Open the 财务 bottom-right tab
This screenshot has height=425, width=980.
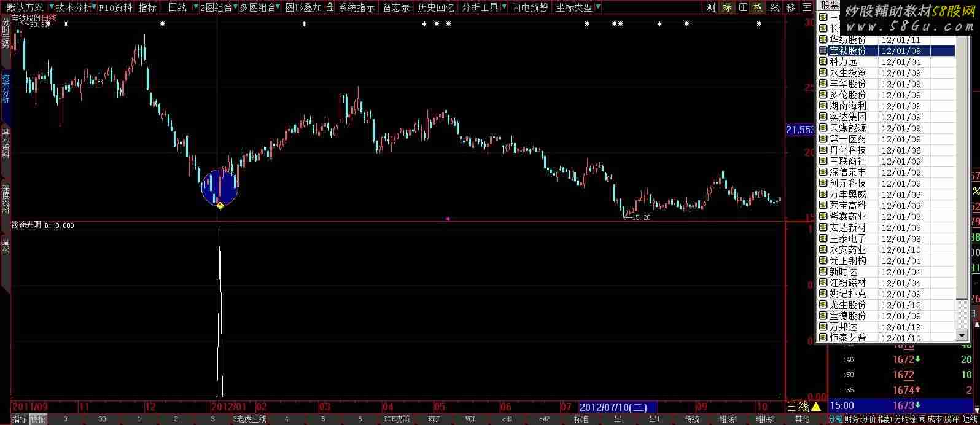click(852, 419)
